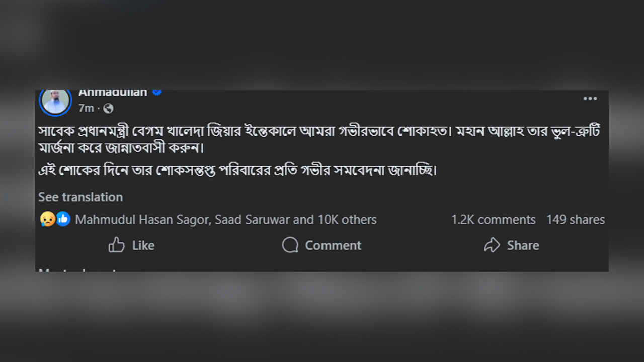Click the 7m post timestamp
This screenshot has height=362, width=644.
pyautogui.click(x=86, y=108)
